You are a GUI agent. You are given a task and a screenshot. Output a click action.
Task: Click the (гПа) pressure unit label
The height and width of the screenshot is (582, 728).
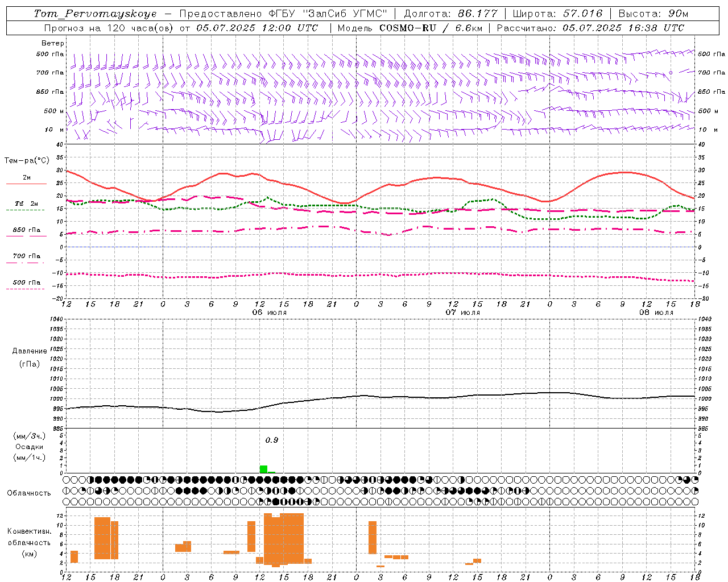[30, 364]
